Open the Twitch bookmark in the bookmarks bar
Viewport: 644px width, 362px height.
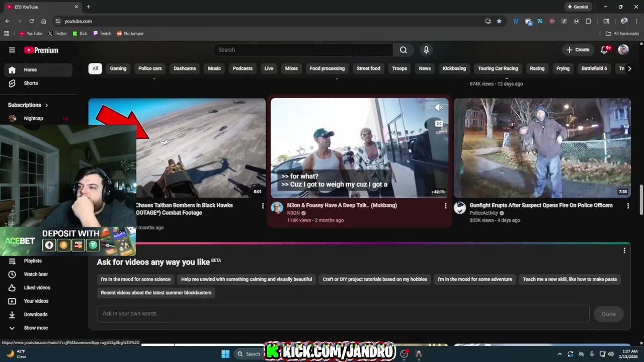(102, 34)
